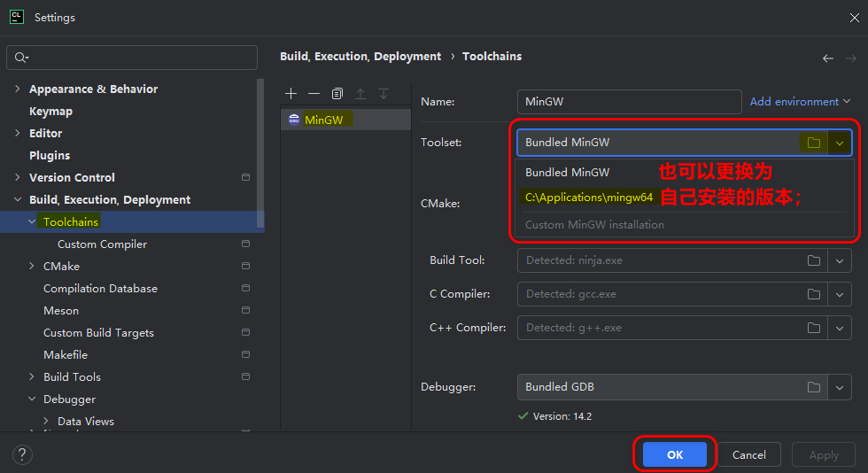Click the back navigation arrow
This screenshot has width=868, height=473.
coord(828,58)
